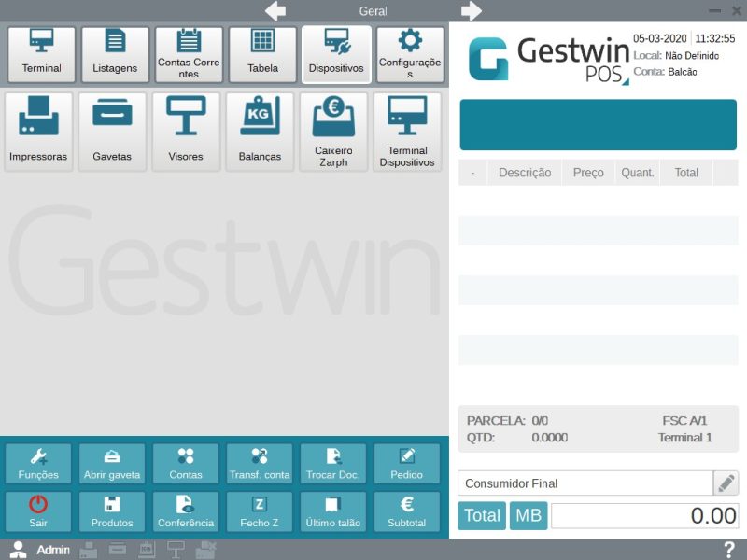Open help via question mark icon
The height and width of the screenshot is (560, 747).
(x=729, y=550)
